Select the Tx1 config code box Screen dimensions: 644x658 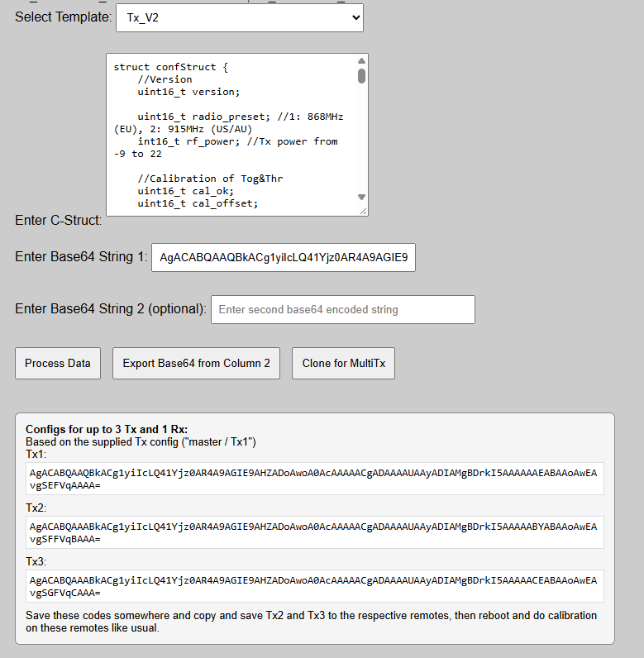(x=315, y=479)
